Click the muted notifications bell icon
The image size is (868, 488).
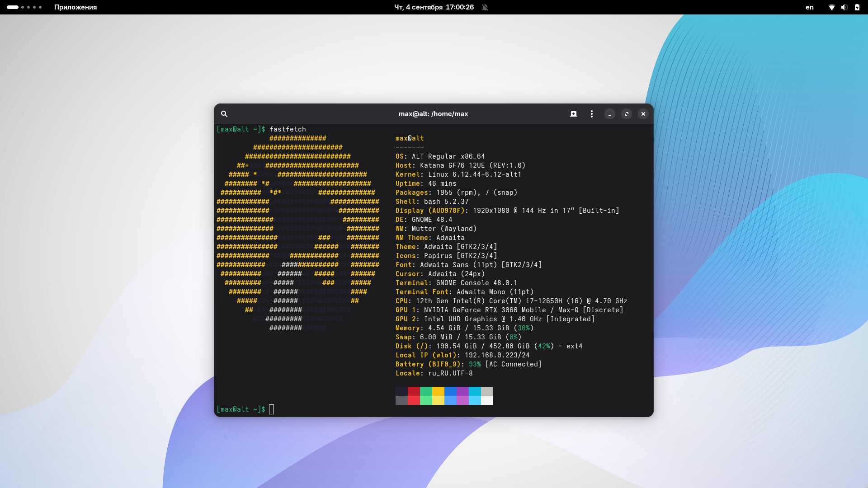click(x=485, y=7)
